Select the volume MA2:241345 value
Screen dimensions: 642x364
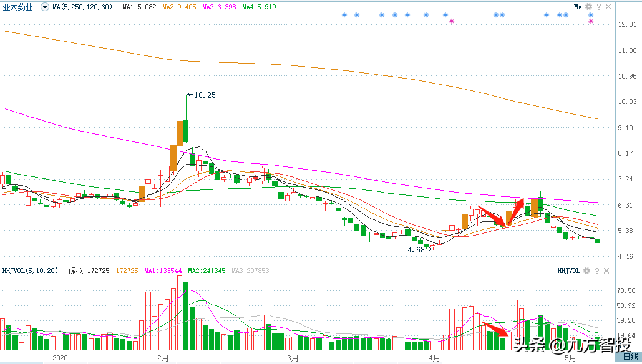tap(207, 271)
